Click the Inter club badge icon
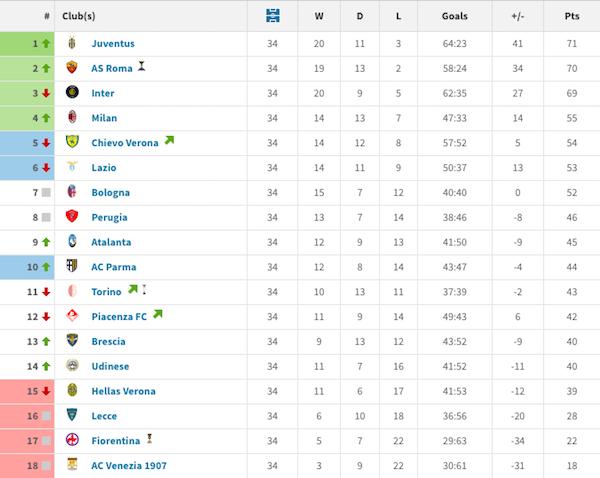Screen dimensions: 600x478 pyautogui.click(x=72, y=93)
